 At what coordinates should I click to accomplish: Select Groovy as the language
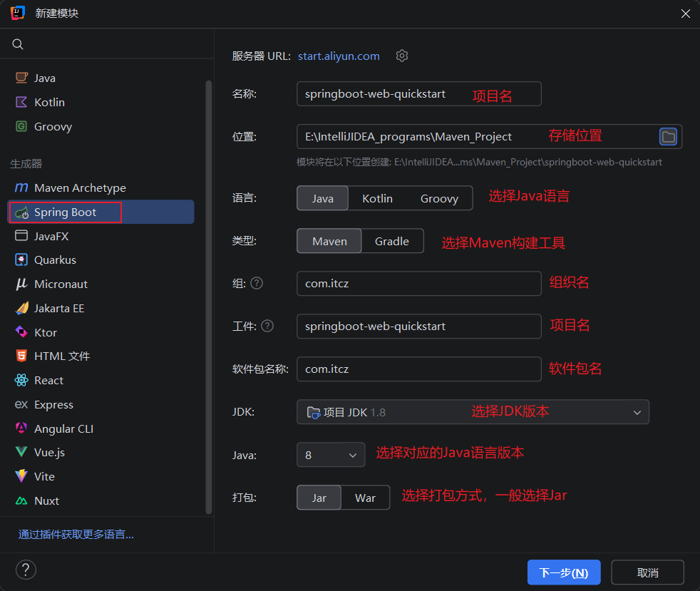[439, 198]
